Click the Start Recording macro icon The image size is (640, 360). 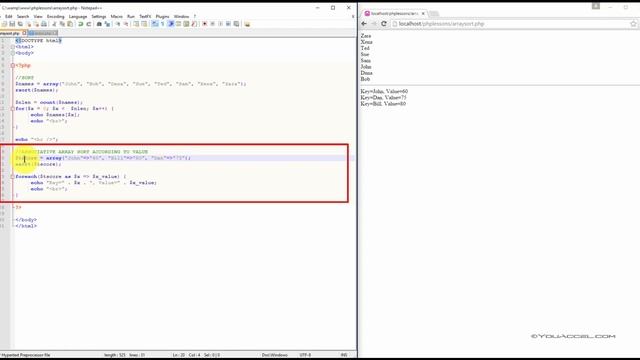coord(204,24)
